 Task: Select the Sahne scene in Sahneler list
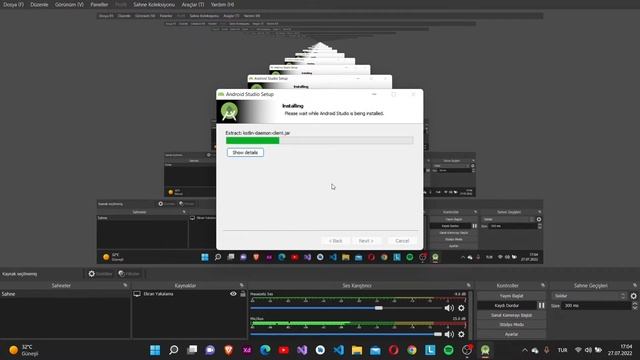[x=65, y=294]
